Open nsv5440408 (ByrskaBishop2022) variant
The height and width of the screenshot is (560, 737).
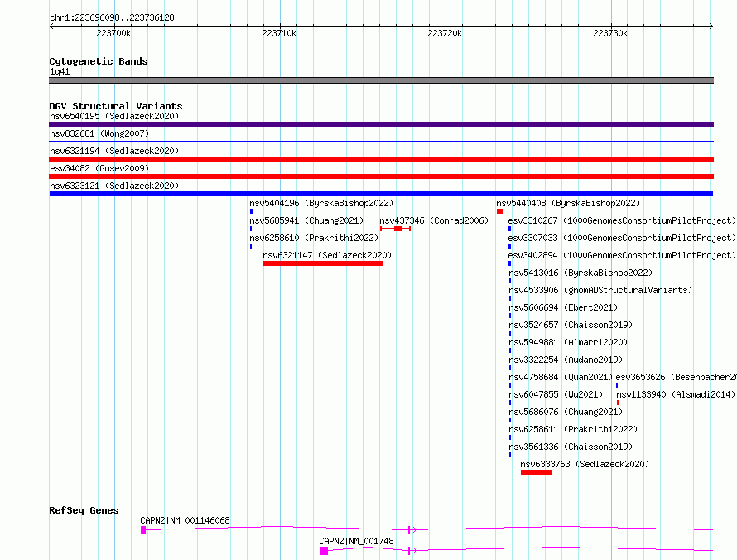coord(568,203)
